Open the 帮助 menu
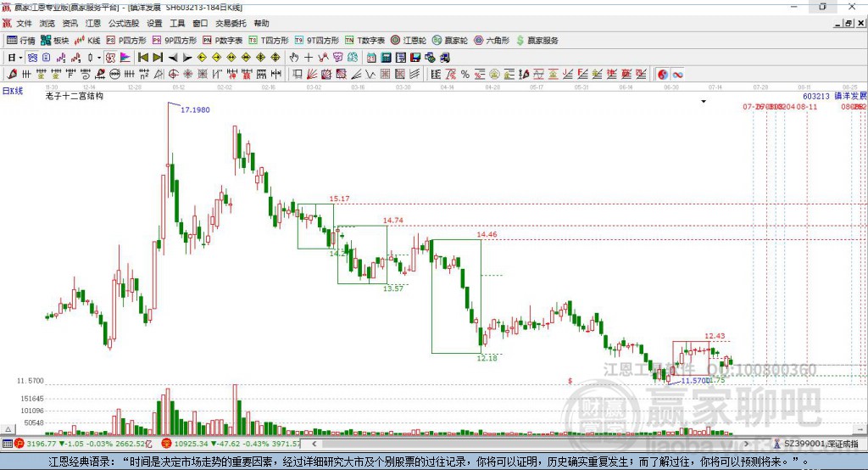Image resolution: width=868 pixels, height=470 pixels. (x=261, y=23)
